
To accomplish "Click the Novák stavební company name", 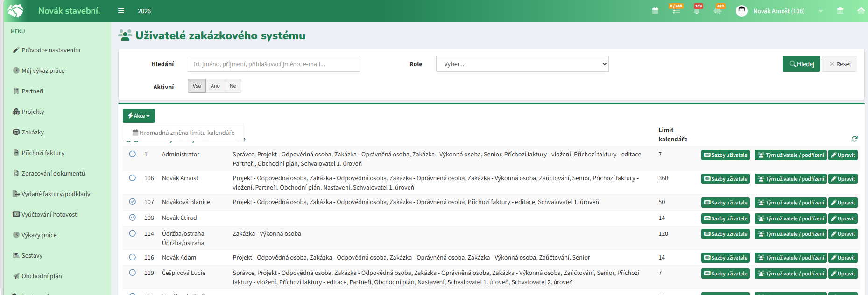I will (69, 11).
